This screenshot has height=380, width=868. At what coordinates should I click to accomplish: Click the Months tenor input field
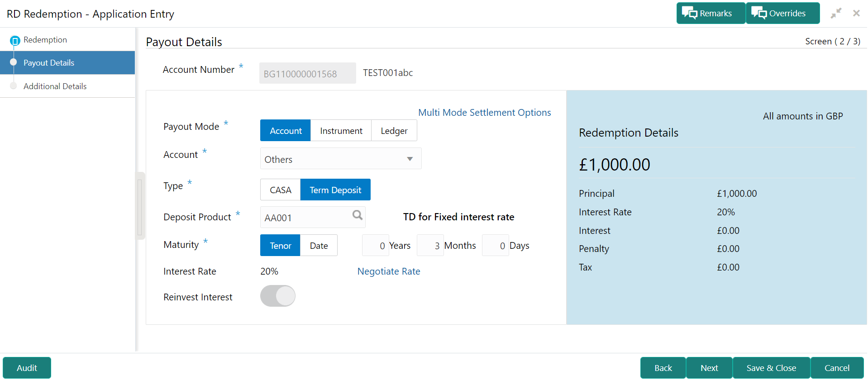(430, 246)
